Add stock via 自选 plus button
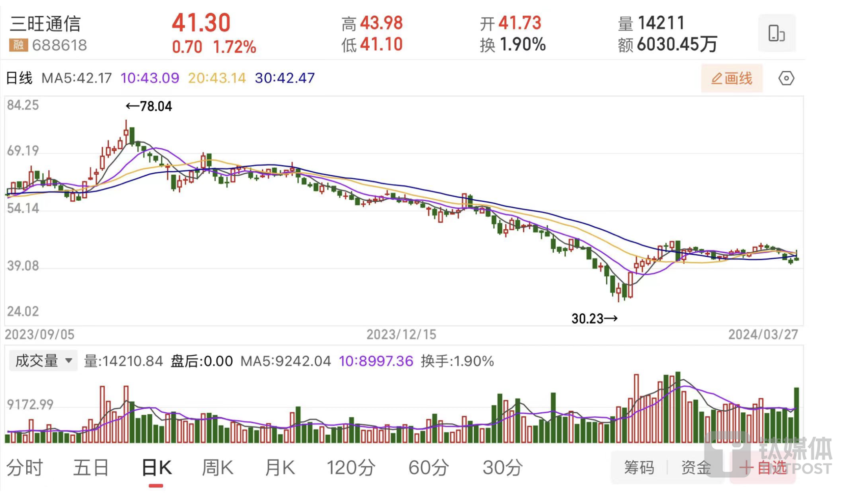 click(x=762, y=467)
